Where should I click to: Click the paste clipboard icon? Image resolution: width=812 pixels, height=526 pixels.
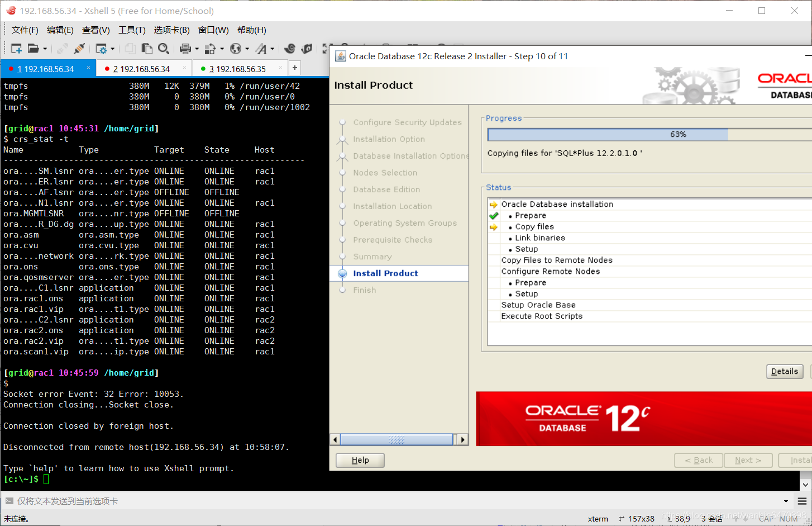tap(147, 49)
